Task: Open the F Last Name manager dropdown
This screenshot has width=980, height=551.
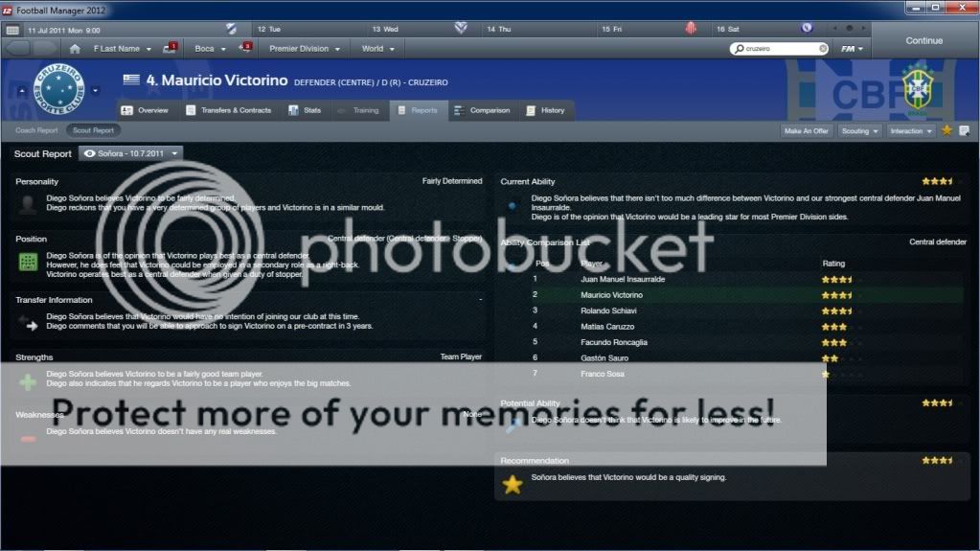Action: (x=123, y=49)
